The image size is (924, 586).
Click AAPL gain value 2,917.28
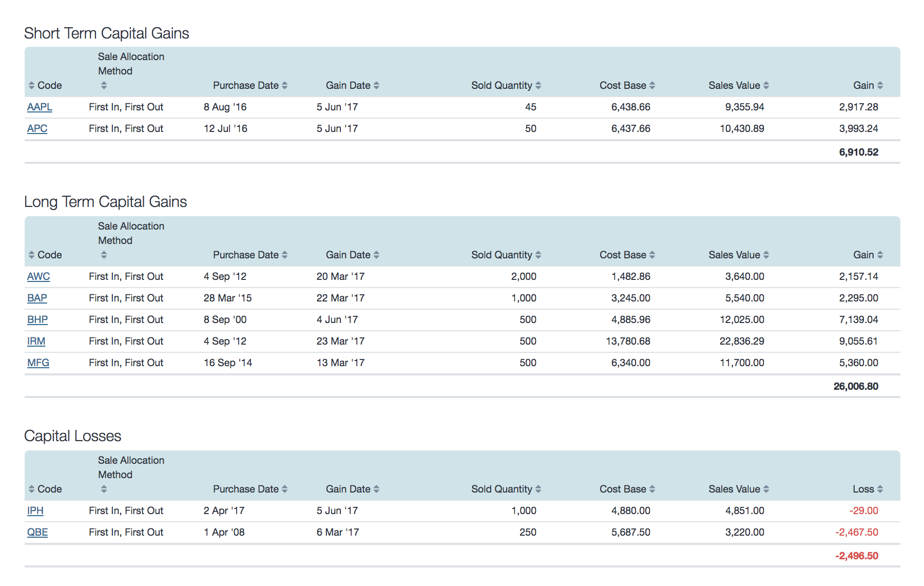[x=858, y=107]
